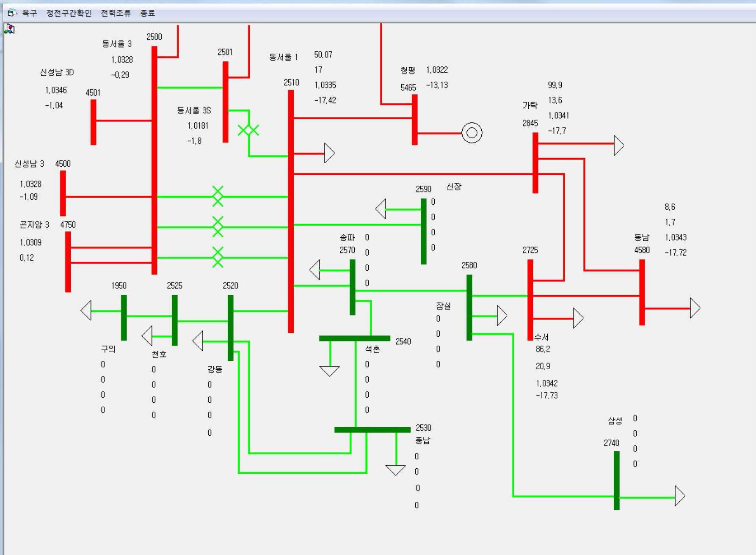The width and height of the screenshot is (756, 555).
Task: Click the load arrow on 동서울 1 bus 2510
Action: click(329, 153)
